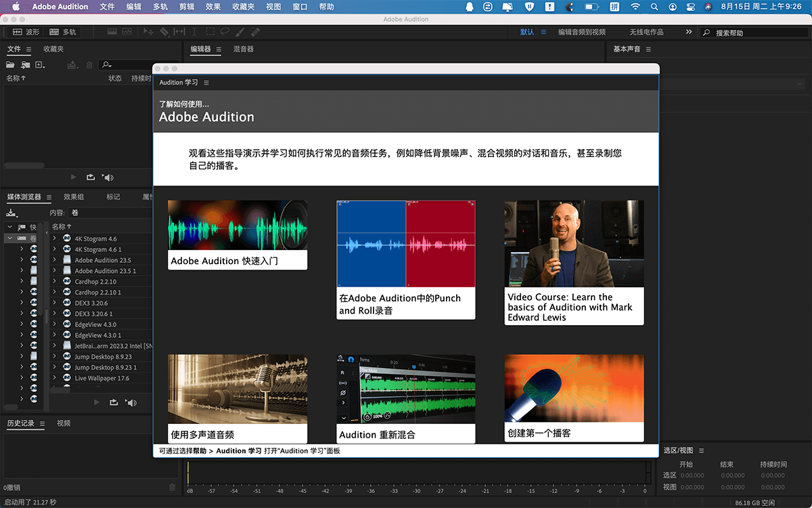Image resolution: width=812 pixels, height=508 pixels.
Task: Select the Time Selection I-beam tool
Action: [x=194, y=32]
